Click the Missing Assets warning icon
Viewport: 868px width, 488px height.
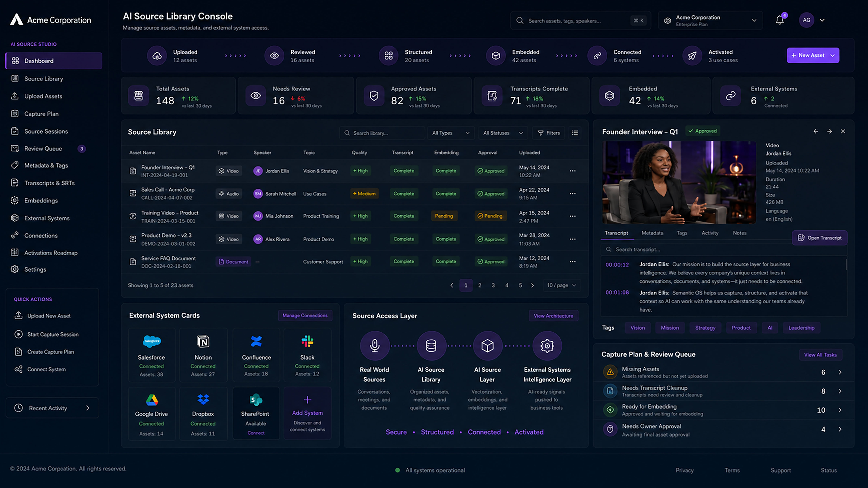point(610,372)
